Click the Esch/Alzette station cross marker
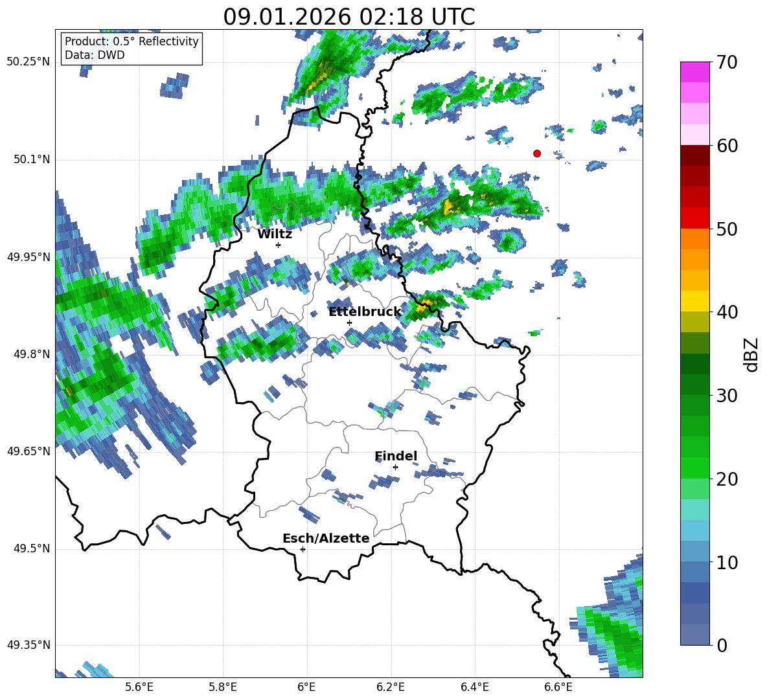 point(303,549)
